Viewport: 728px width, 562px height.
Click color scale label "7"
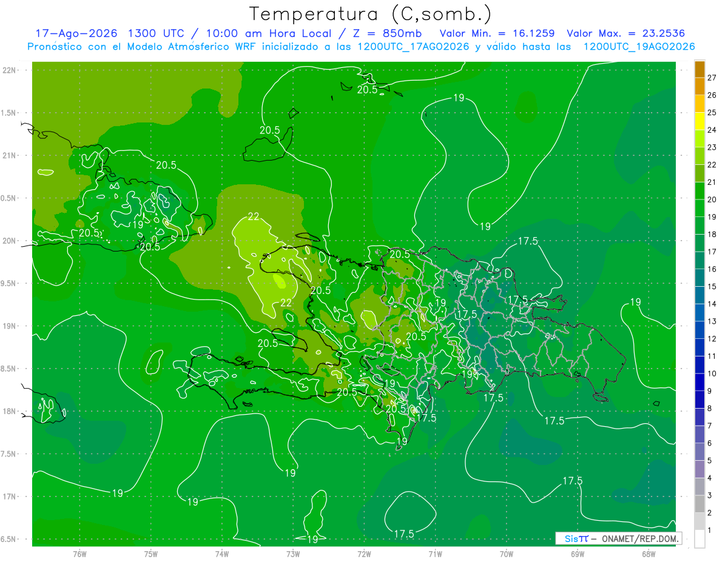[x=710, y=426]
